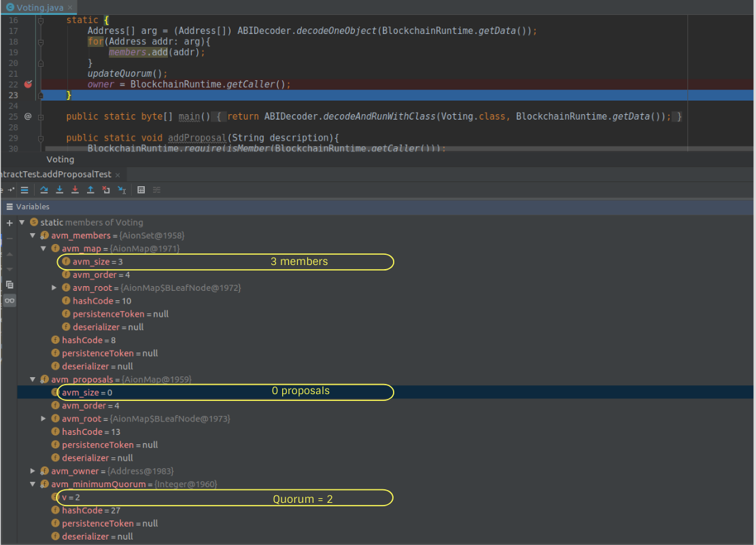Click the Show Execution Point icon

tap(24, 190)
